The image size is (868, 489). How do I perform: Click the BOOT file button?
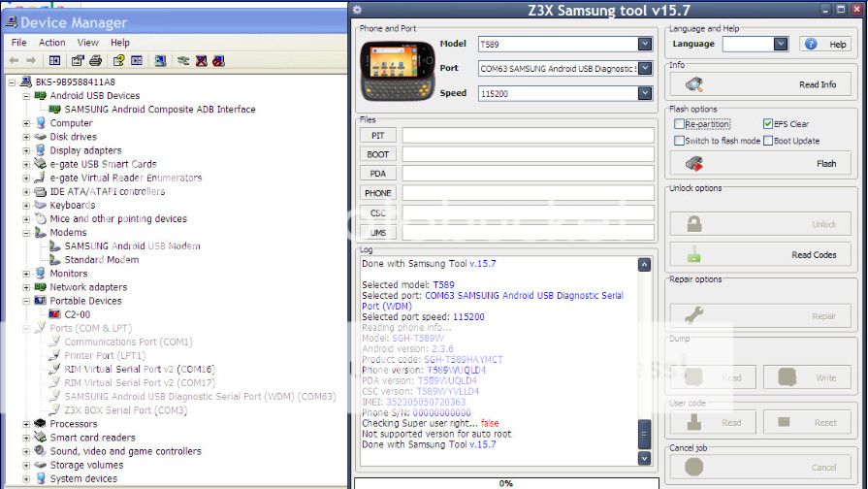coord(378,154)
